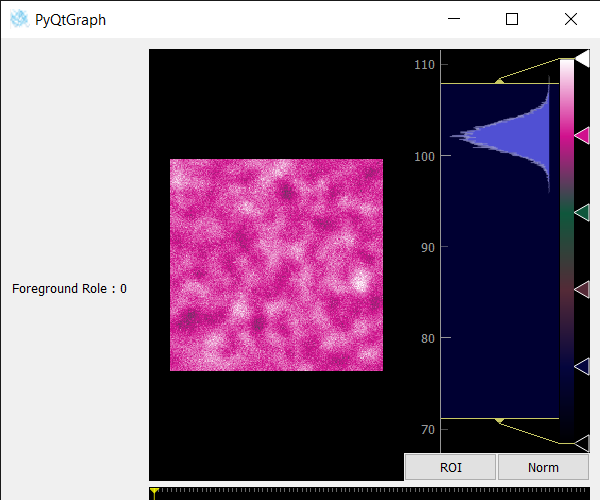Select the dark blue gradient tick marker
600x500 pixels.
pyautogui.click(x=582, y=366)
